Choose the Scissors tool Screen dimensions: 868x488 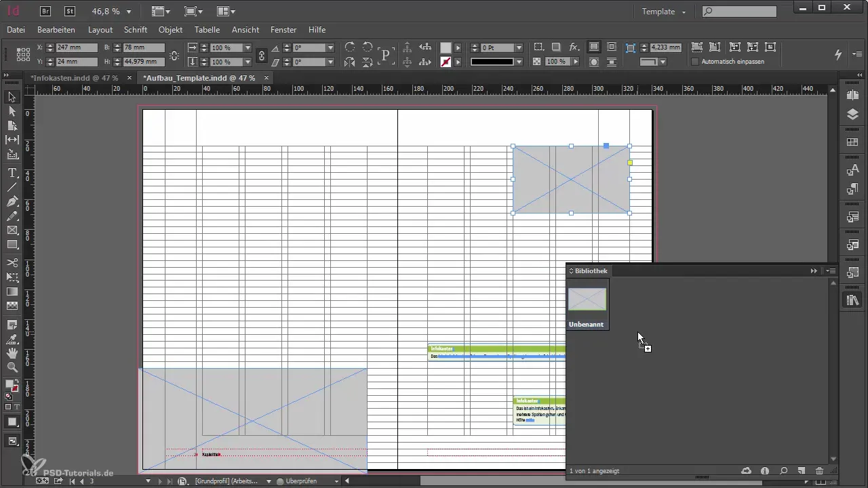[x=12, y=262]
